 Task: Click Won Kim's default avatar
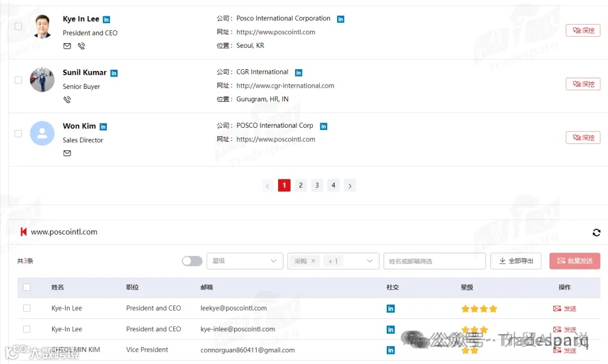[x=42, y=133]
